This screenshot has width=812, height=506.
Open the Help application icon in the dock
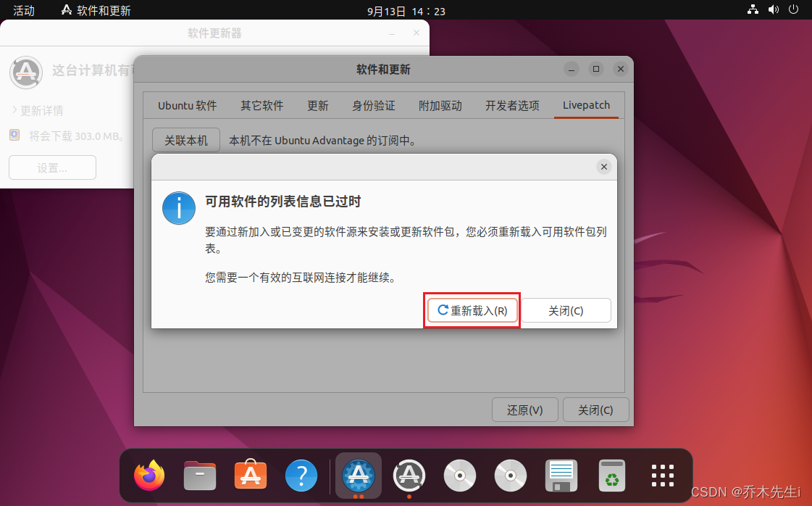click(301, 476)
